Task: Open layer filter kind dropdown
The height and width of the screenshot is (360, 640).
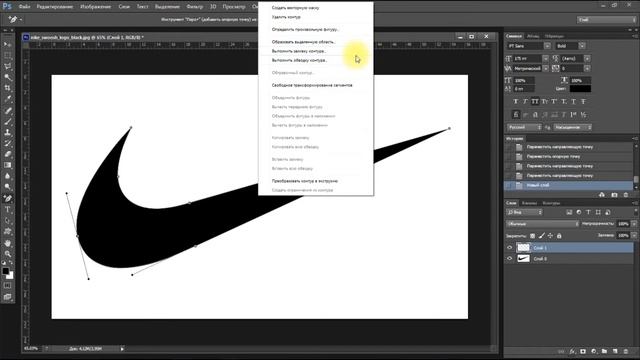Action: coord(524,212)
